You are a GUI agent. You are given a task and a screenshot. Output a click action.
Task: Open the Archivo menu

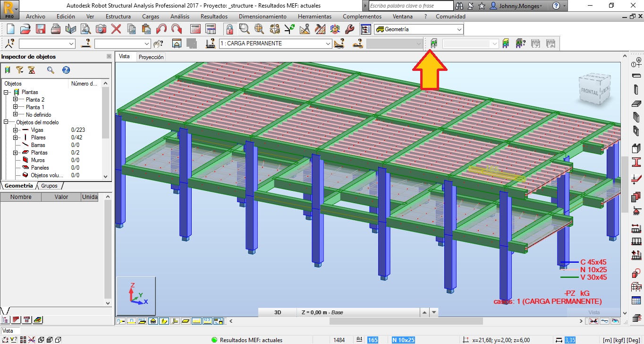35,17
